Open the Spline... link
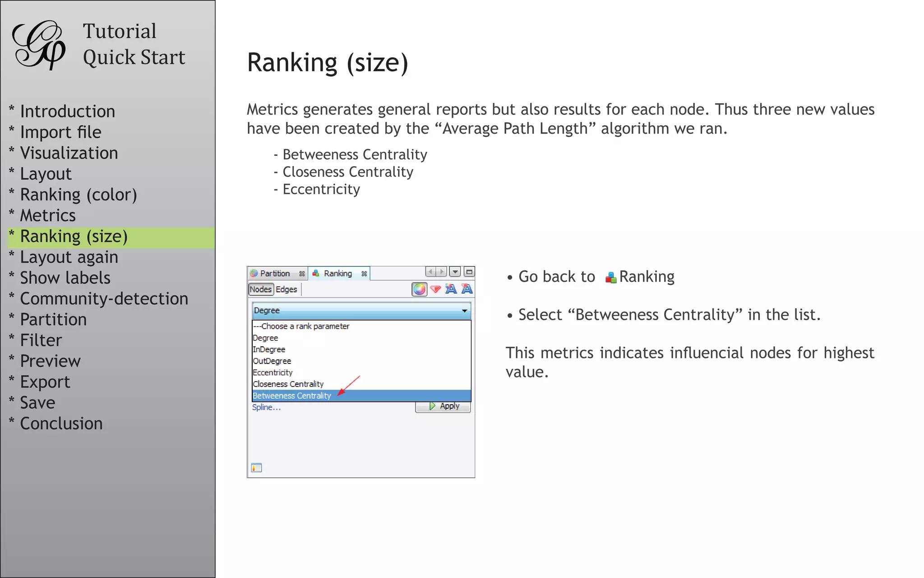 click(x=266, y=407)
